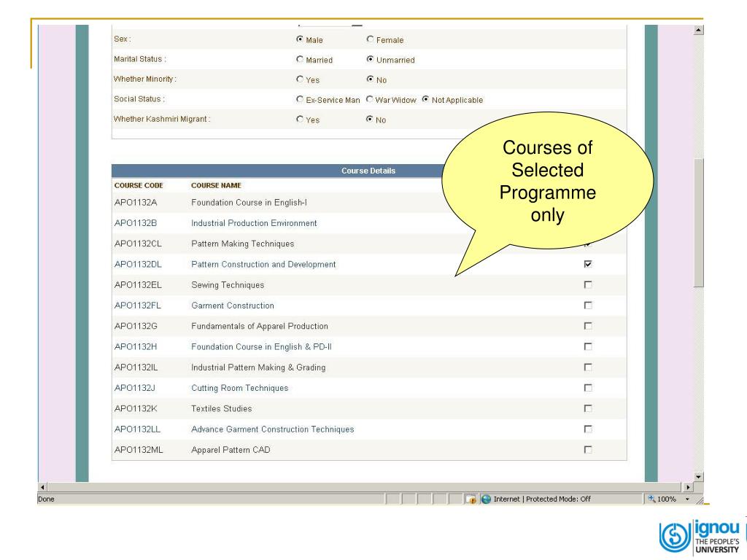747x560 pixels.
Task: Select the Female radio button
Action: [x=370, y=39]
